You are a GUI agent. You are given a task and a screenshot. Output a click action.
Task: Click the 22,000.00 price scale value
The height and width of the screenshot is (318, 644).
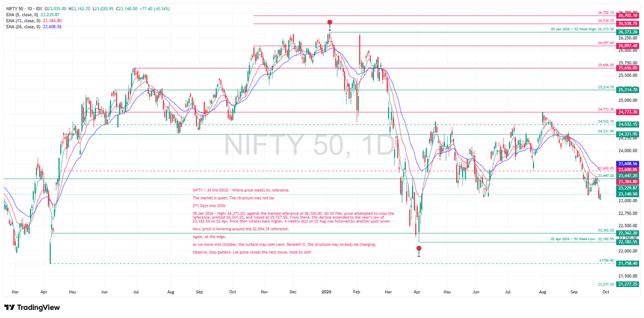[627, 251]
